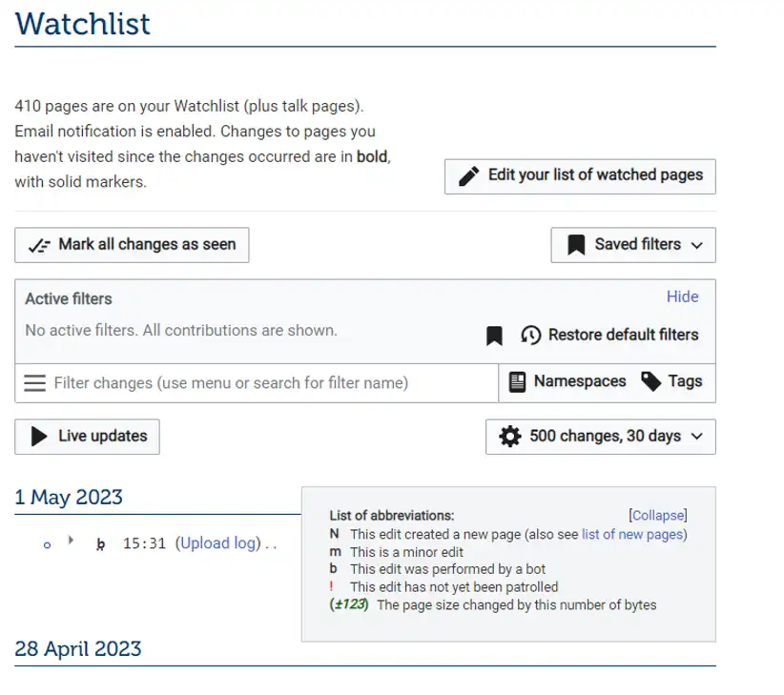Open the 500 changes, 30 days dropdown
784x695 pixels.
(601, 437)
